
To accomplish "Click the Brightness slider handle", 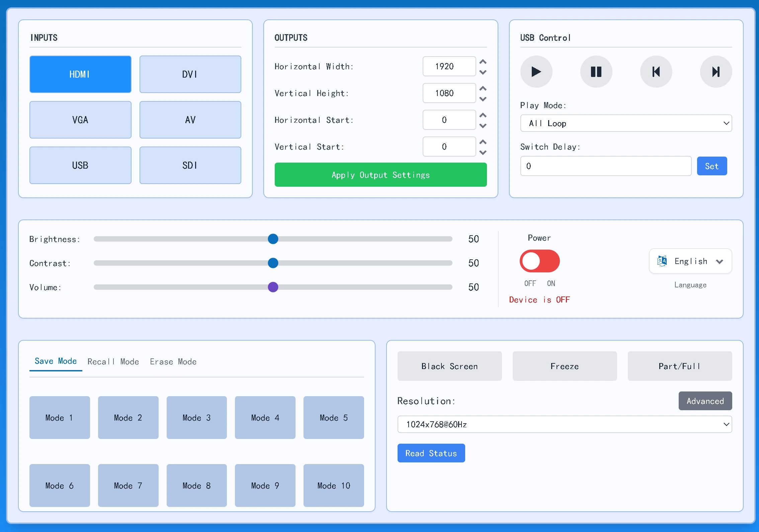I will (x=273, y=239).
